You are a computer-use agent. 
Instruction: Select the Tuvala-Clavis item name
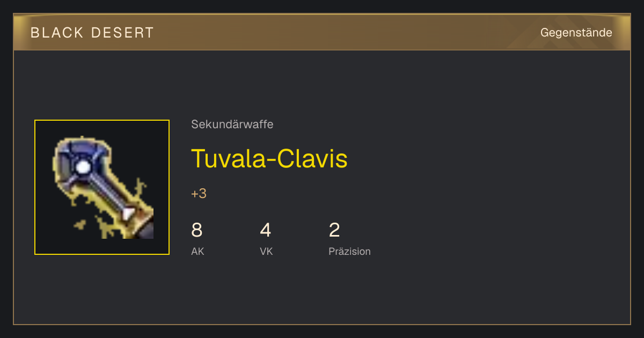click(x=269, y=159)
